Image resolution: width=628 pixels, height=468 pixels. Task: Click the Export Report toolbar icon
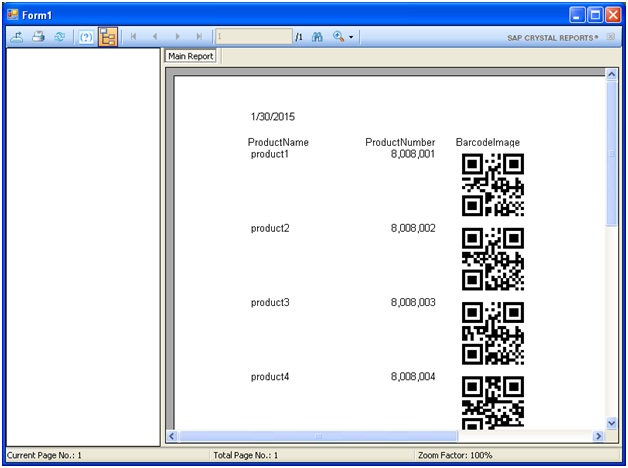16,37
